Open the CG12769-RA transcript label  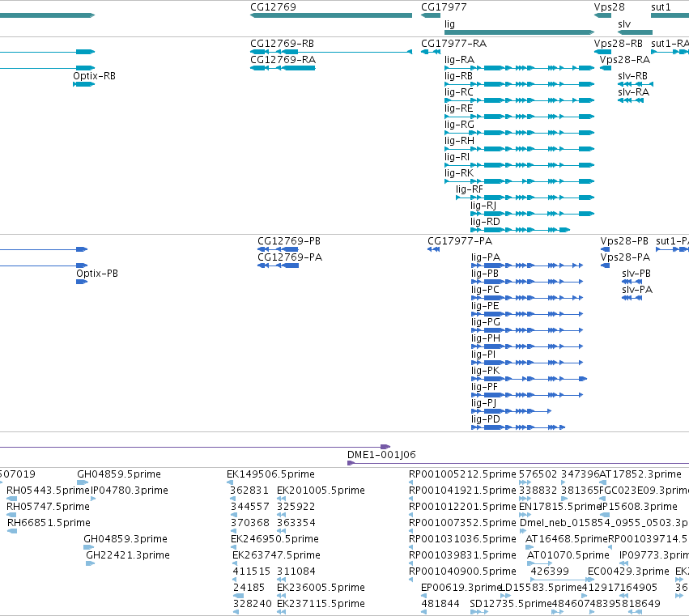tap(283, 60)
